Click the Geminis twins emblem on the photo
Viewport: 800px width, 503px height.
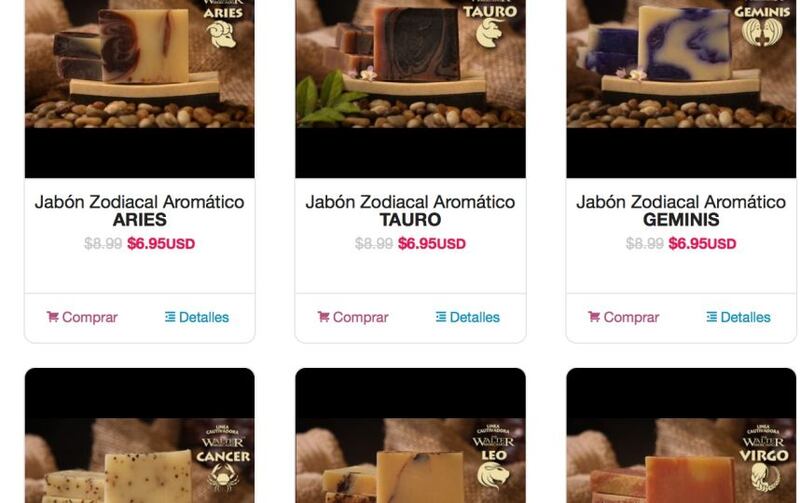761,33
